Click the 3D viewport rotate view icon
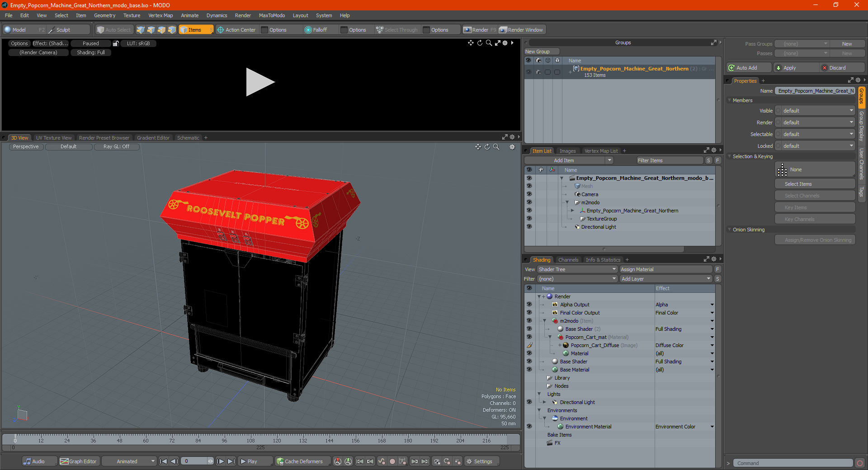Image resolution: width=868 pixels, height=470 pixels. coord(487,147)
